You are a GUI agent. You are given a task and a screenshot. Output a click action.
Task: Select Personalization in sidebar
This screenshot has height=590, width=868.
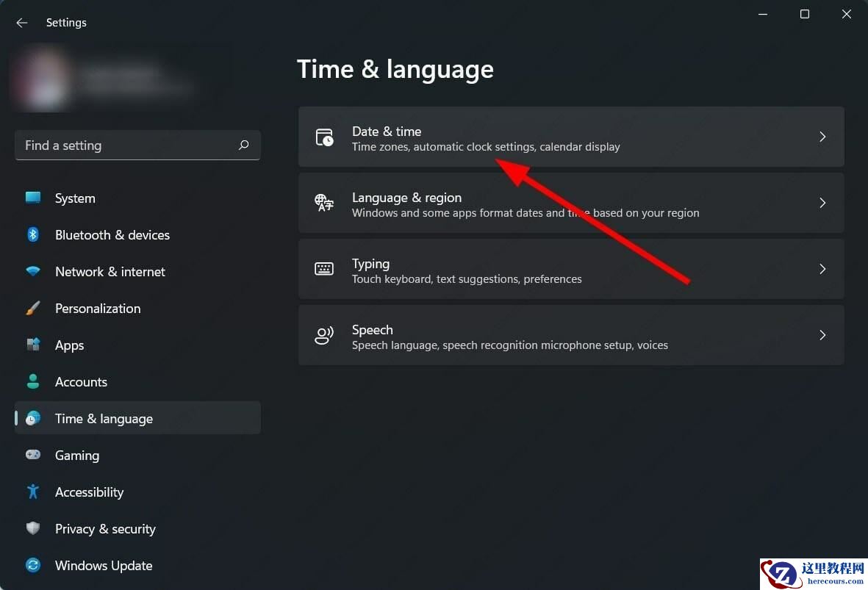[98, 309]
